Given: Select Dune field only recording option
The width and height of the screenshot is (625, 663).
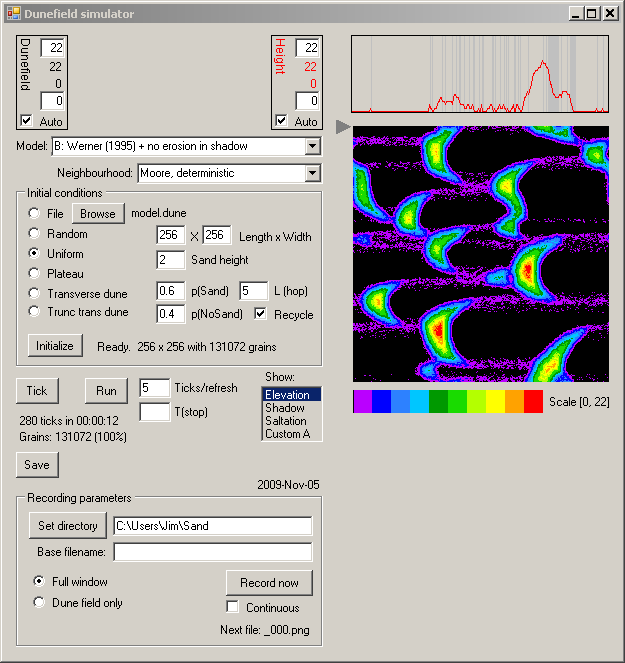Looking at the screenshot, I should tap(40, 602).
